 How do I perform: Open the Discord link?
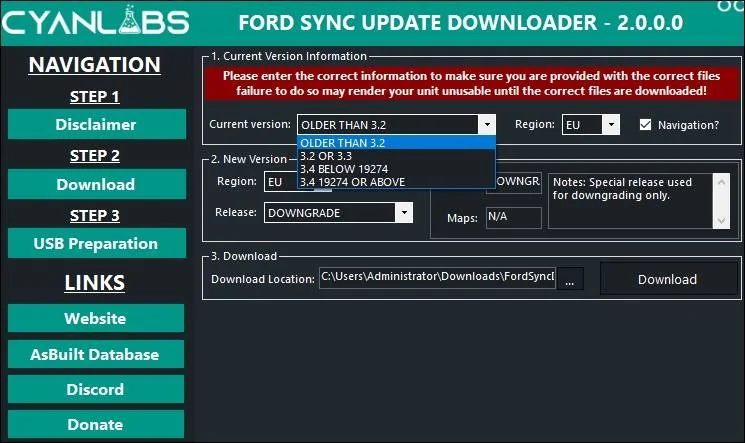coord(96,389)
